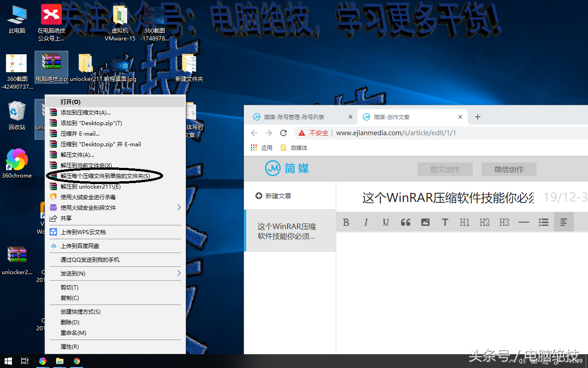Choose 添加到 "Desktop.zip"(T)
588x368 pixels.
pos(115,123)
